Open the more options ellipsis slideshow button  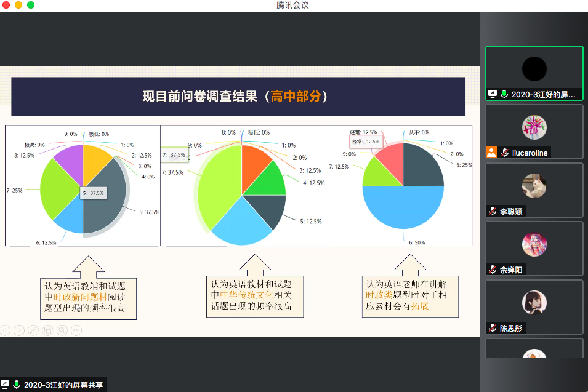(76, 330)
